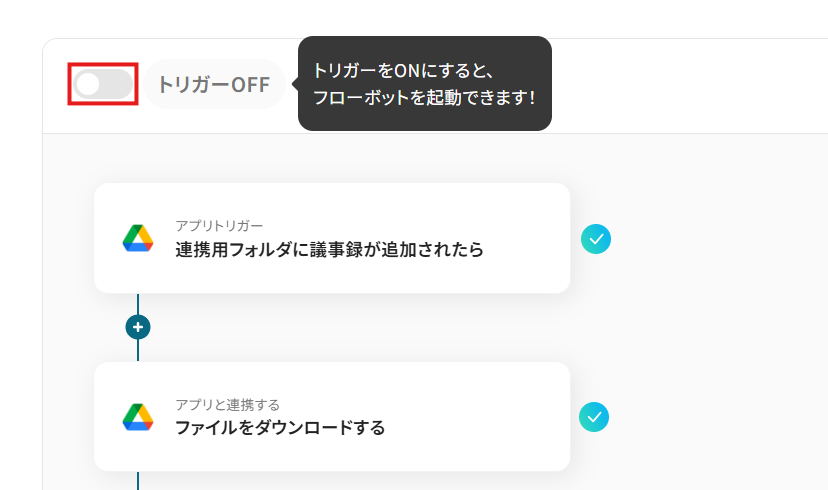Screen dimensions: 828x490
Task: Click the アプリと連携する label
Action: tap(227, 404)
